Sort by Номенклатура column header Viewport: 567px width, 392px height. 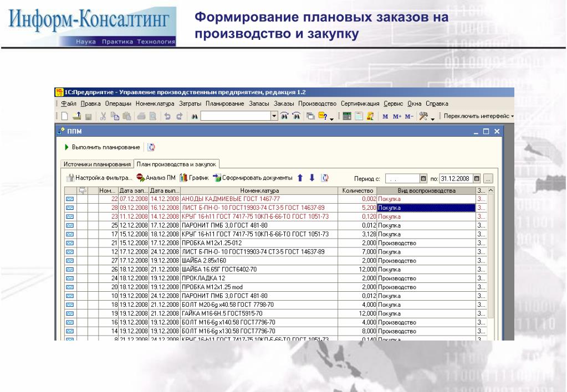click(x=259, y=190)
